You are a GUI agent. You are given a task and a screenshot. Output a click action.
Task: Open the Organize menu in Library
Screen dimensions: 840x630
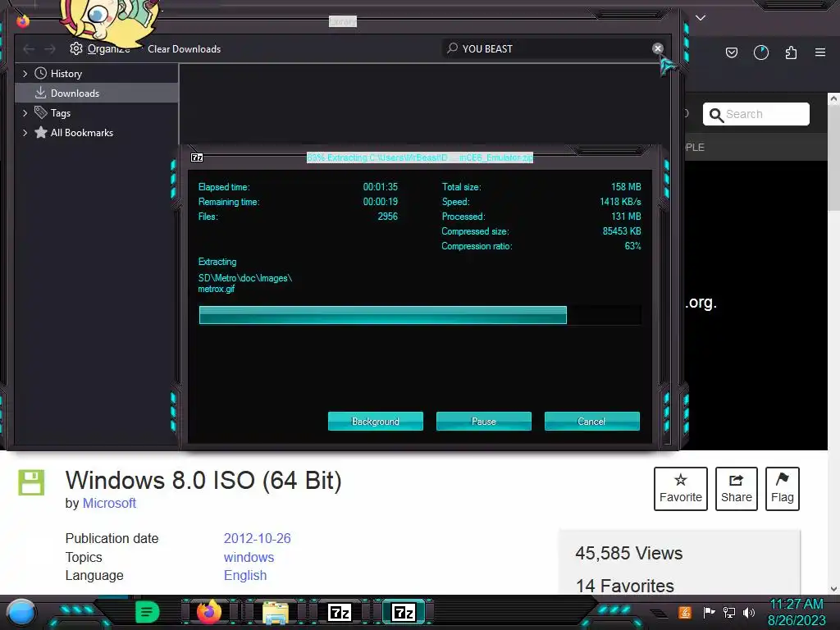pyautogui.click(x=100, y=48)
